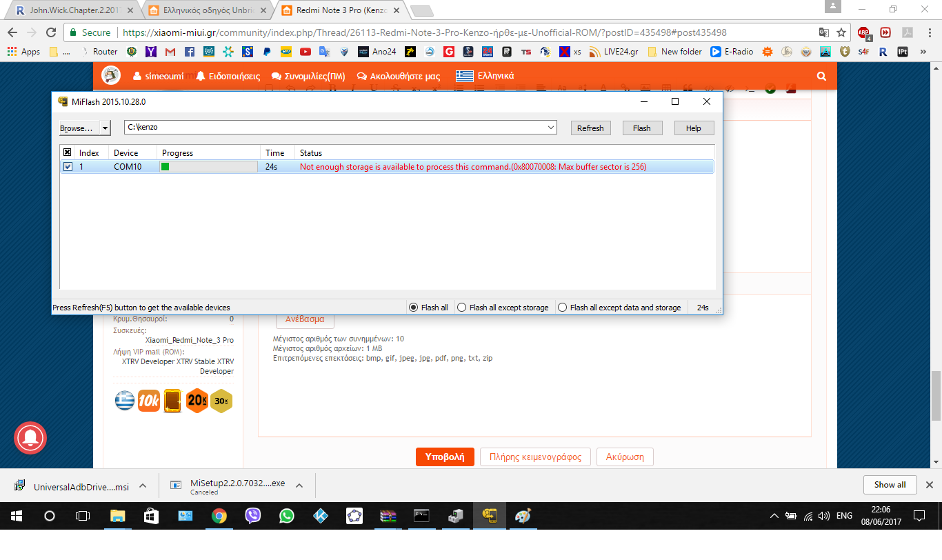This screenshot has height=560, width=942.
Task: Click the Show all downloads button
Action: [890, 485]
